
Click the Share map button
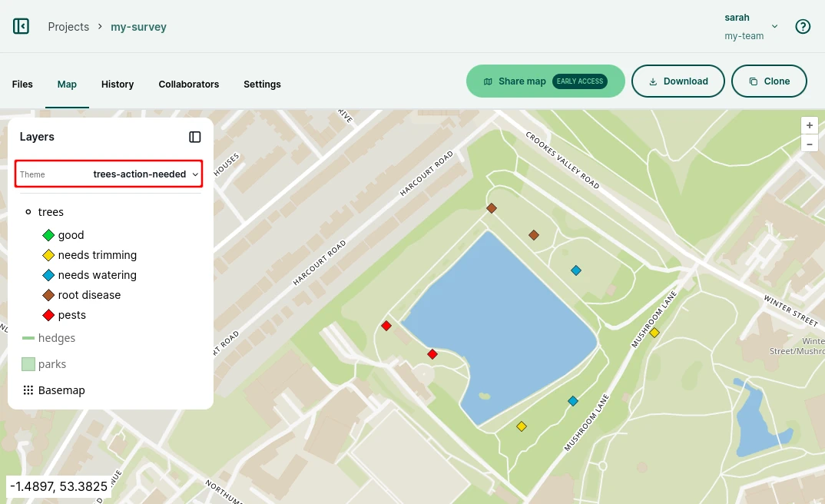coord(545,81)
